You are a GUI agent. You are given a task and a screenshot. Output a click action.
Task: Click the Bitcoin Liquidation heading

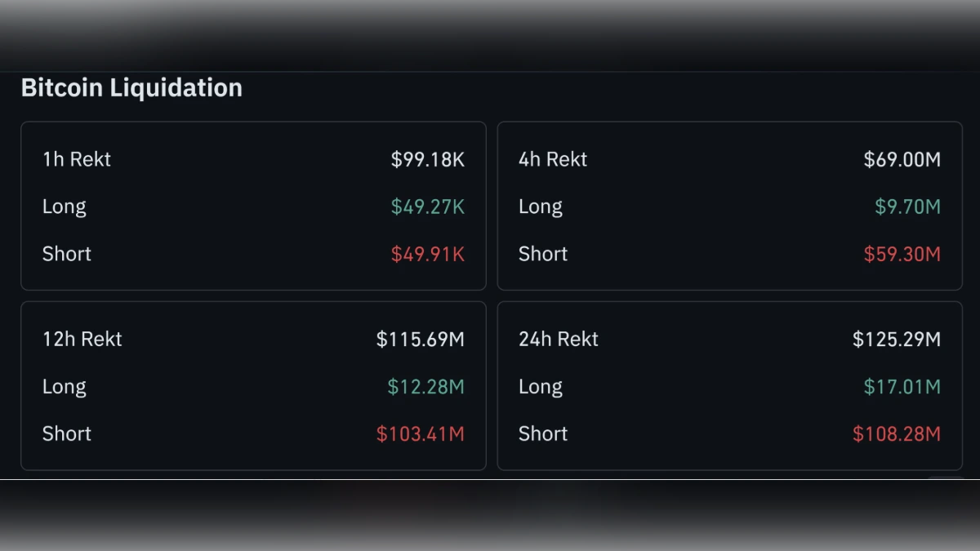pos(131,87)
